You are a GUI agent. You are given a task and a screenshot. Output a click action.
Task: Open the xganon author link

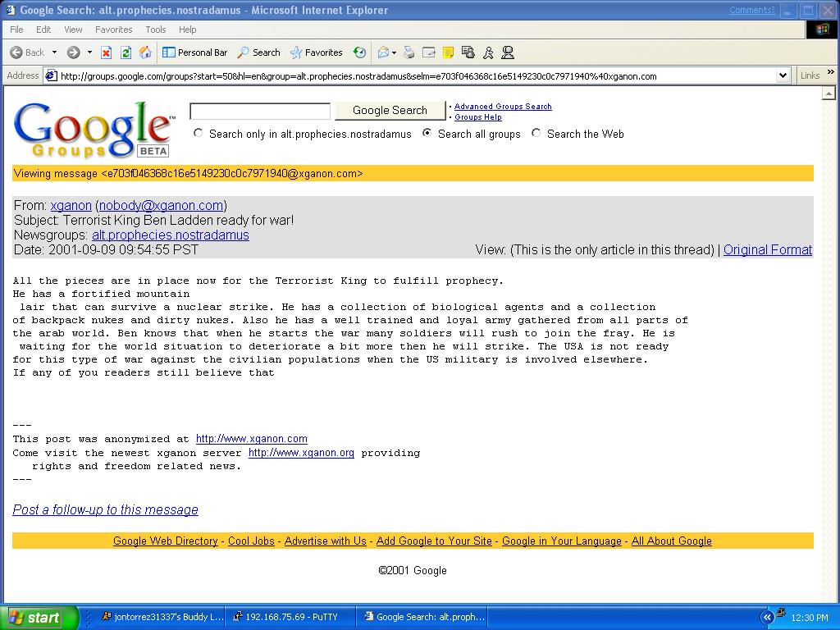click(x=71, y=206)
